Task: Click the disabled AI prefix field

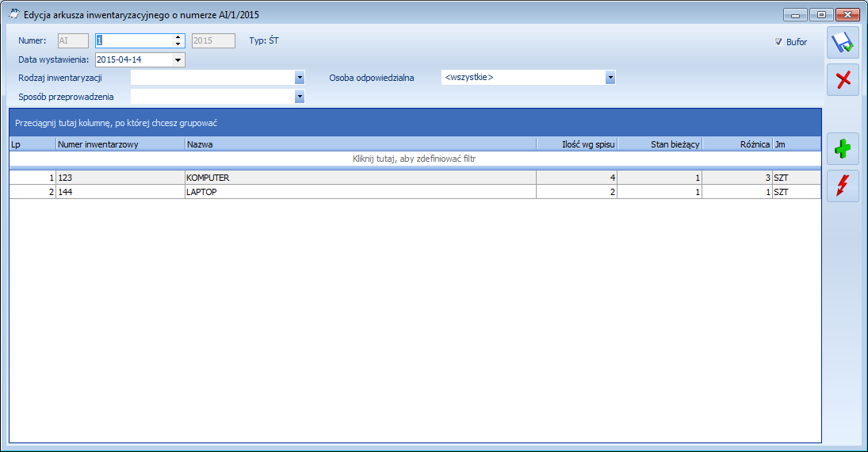Action: (73, 40)
